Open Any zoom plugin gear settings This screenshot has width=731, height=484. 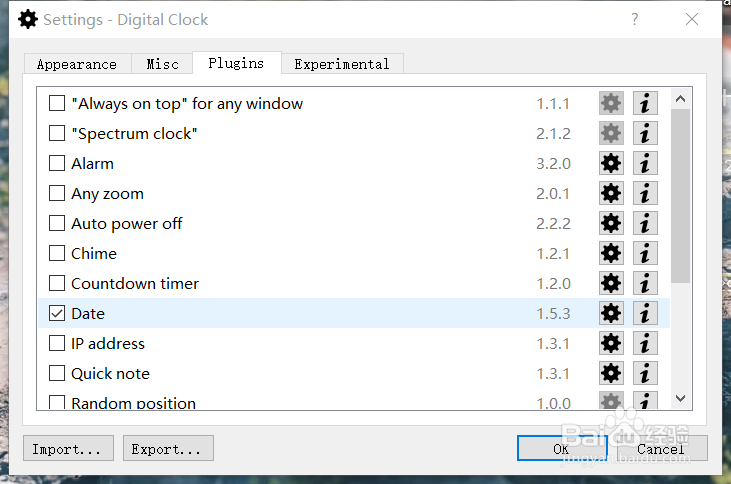tap(611, 193)
